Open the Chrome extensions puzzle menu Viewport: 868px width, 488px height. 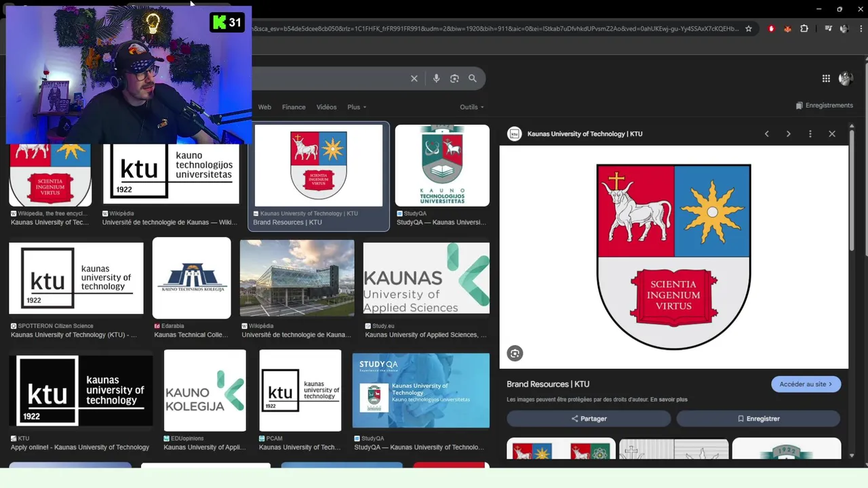pos(804,28)
